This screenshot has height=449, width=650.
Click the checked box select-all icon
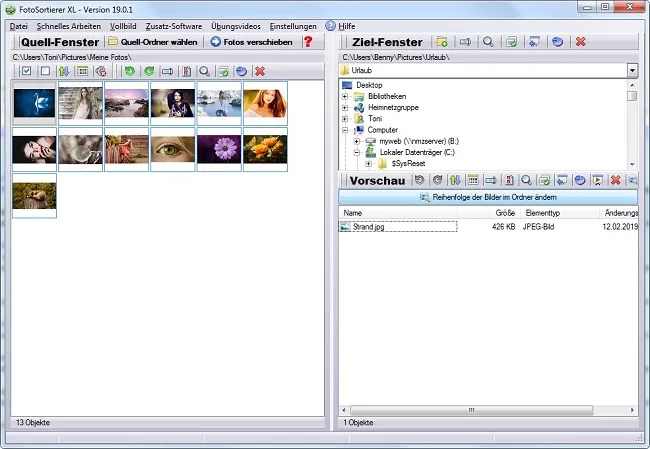[x=26, y=72]
